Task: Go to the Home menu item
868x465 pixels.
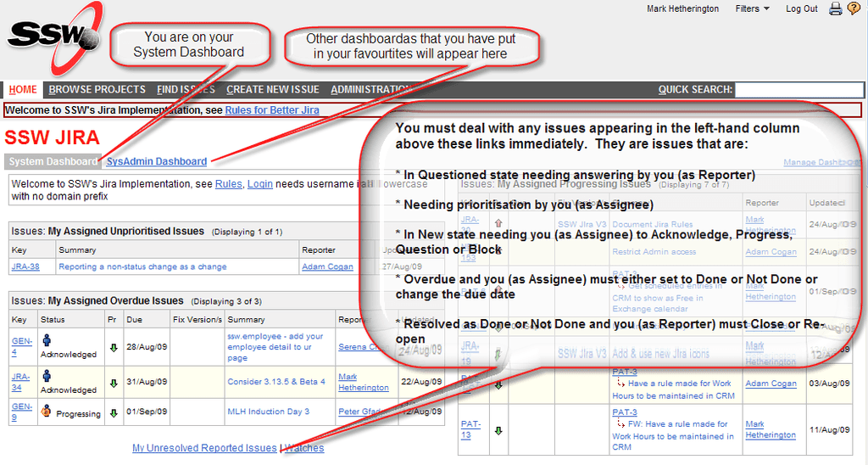Action: tap(23, 89)
